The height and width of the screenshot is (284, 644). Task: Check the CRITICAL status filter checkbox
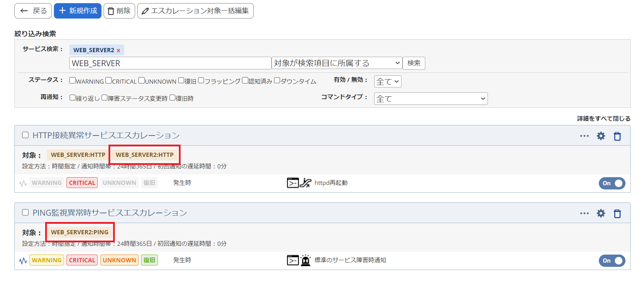click(108, 81)
